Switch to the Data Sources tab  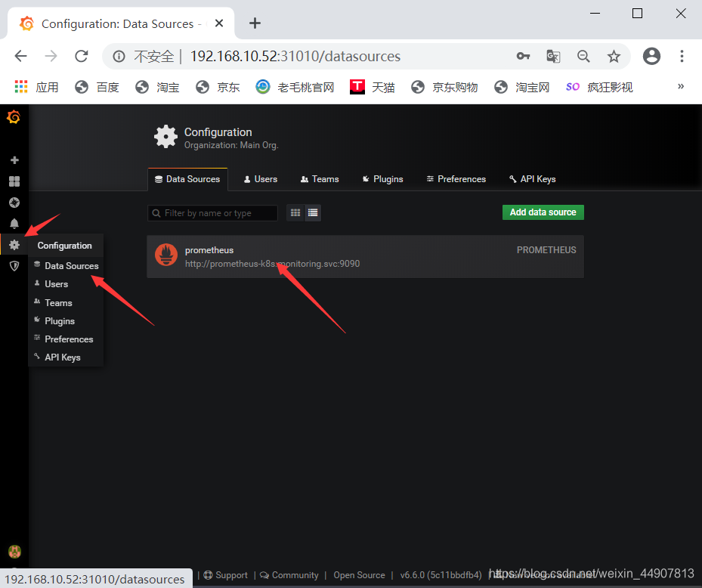[187, 179]
